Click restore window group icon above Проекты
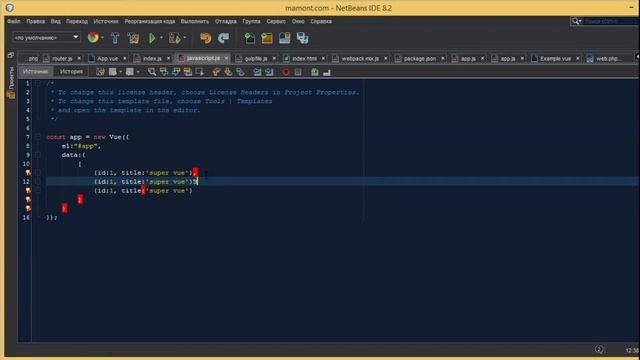The width and height of the screenshot is (640, 360). 11,55
